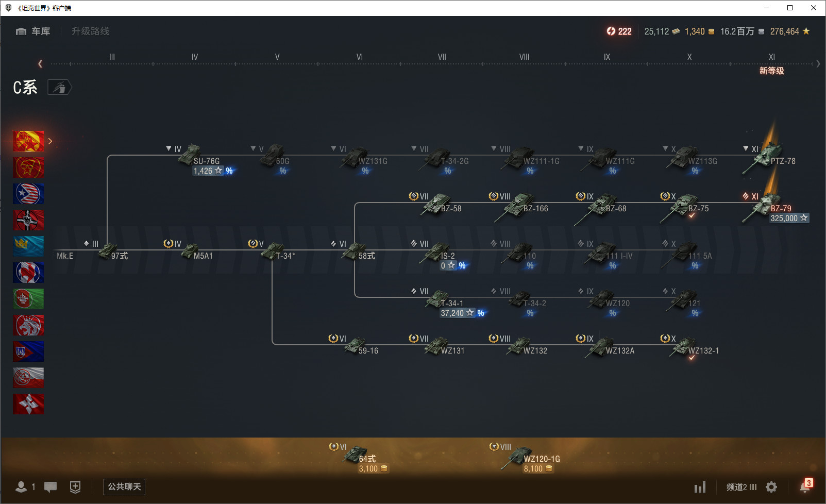Select the USSR red hammer-and-sickle flag
The image size is (826, 504).
click(x=28, y=167)
